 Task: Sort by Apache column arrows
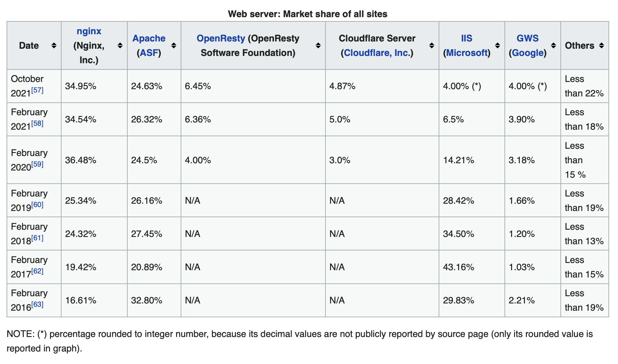pos(174,45)
